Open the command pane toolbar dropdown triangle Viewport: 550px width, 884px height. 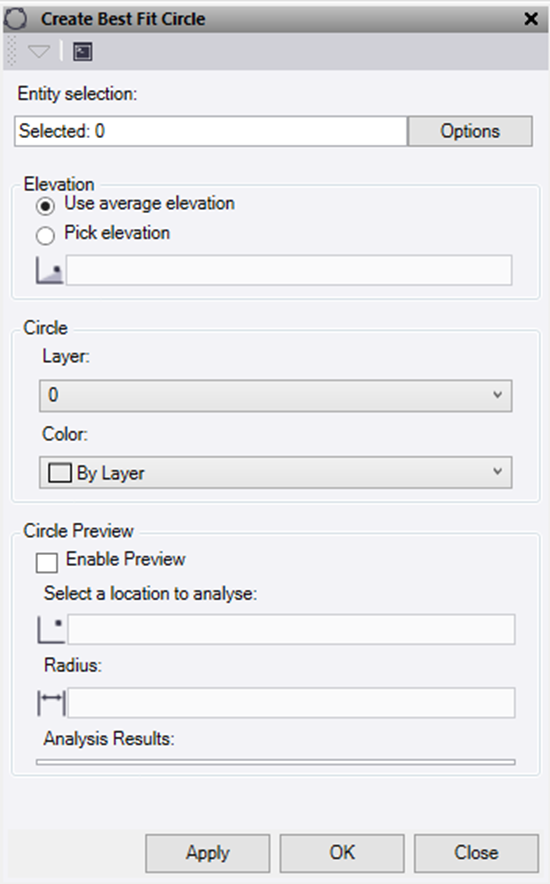tap(39, 52)
